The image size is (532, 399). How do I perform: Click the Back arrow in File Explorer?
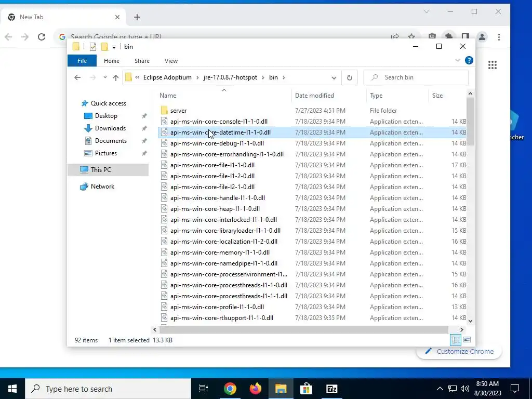77,77
